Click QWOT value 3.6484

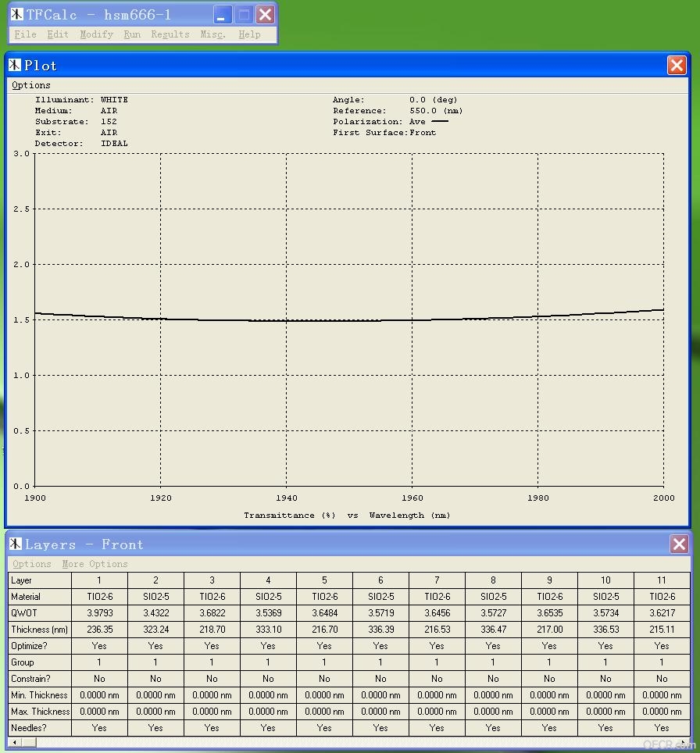[324, 612]
